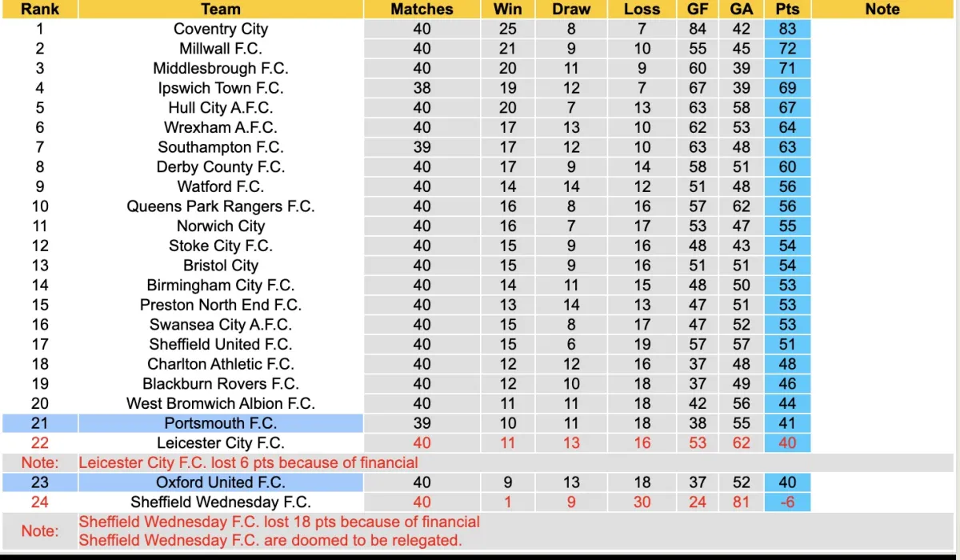Click on Wrexham A.F.C. team name
Screen dimensions: 960x560
coord(221,127)
